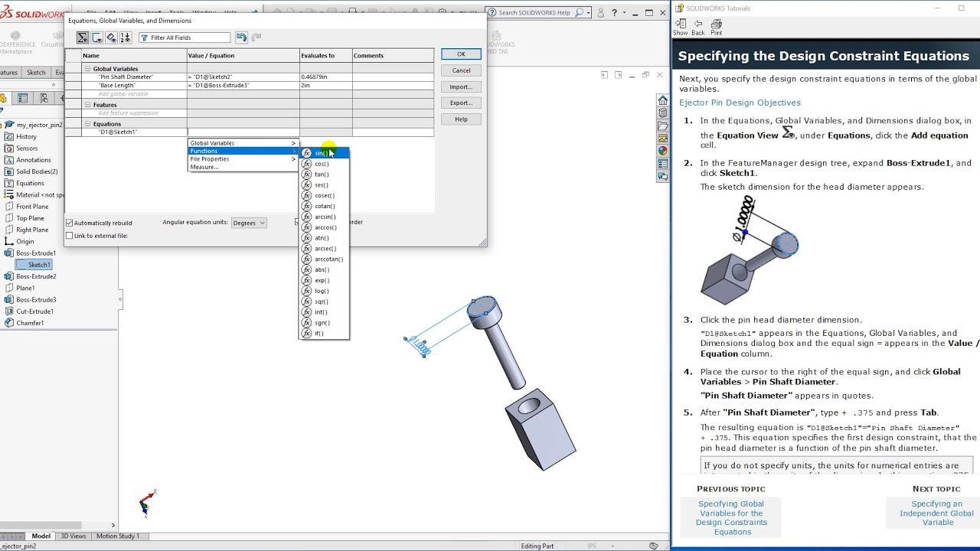980x551 pixels.
Task: Insert the sgn() function
Action: point(324,323)
